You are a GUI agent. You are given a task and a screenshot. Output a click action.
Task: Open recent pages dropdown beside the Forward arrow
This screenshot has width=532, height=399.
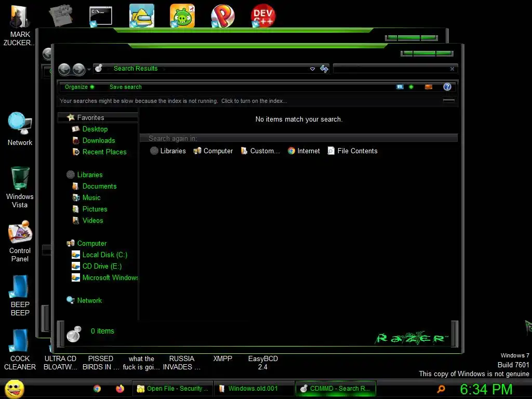click(89, 70)
